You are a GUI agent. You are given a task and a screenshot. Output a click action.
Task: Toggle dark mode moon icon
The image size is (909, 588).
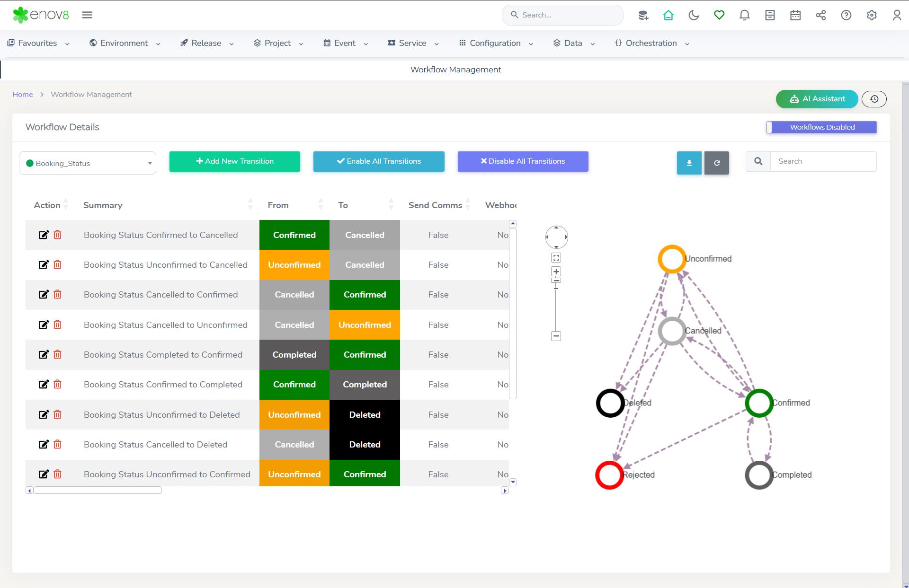click(x=694, y=15)
